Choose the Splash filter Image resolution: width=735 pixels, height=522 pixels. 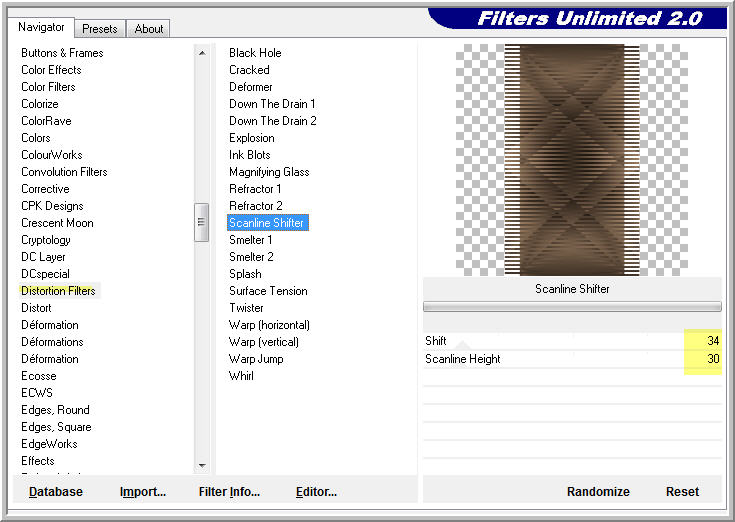(x=245, y=274)
